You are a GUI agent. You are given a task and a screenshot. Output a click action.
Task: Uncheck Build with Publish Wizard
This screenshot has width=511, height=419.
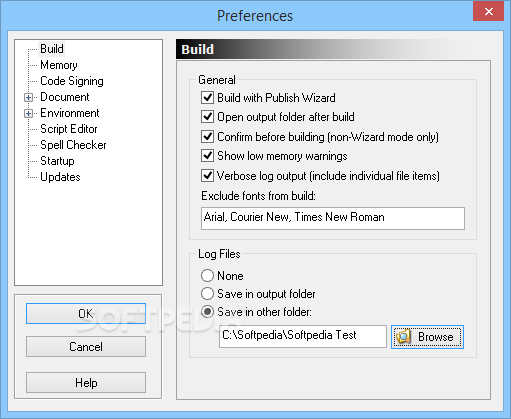(207, 98)
